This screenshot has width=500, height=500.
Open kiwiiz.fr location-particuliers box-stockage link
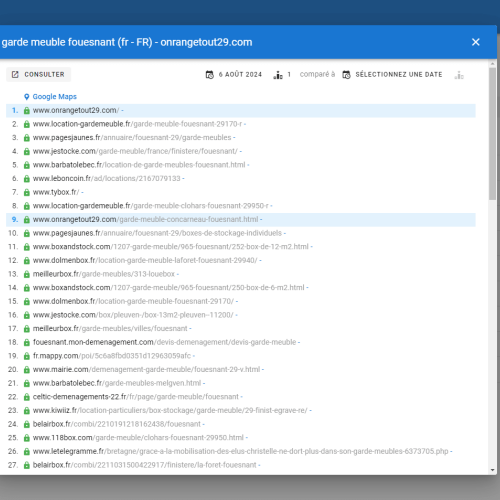(x=170, y=411)
